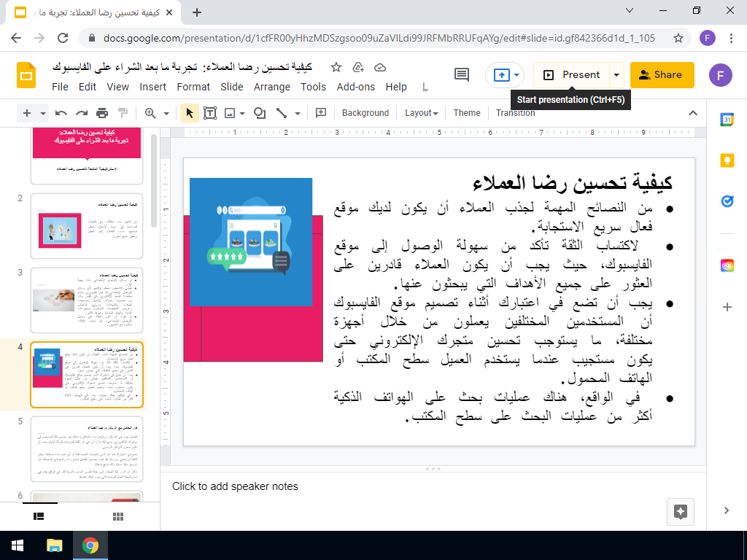Click the present to meeting upload button
Screen dimensions: 747x560
pos(501,75)
